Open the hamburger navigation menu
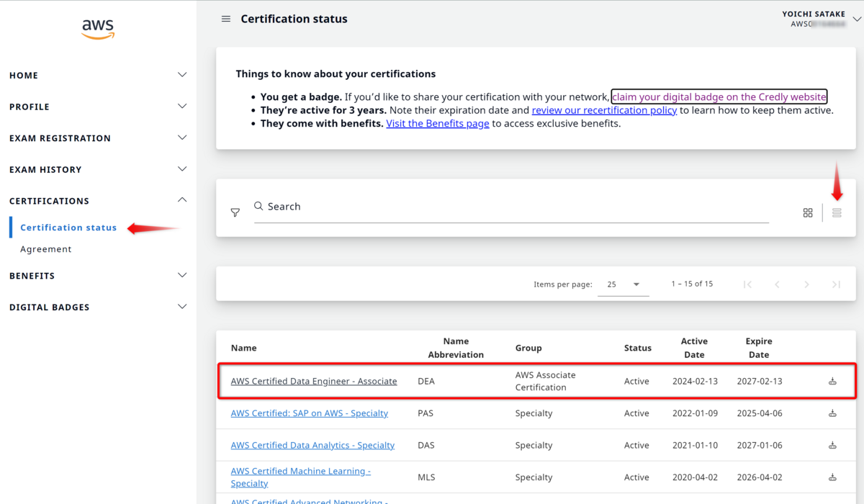Viewport: 864px width, 504px height. pyautogui.click(x=226, y=19)
